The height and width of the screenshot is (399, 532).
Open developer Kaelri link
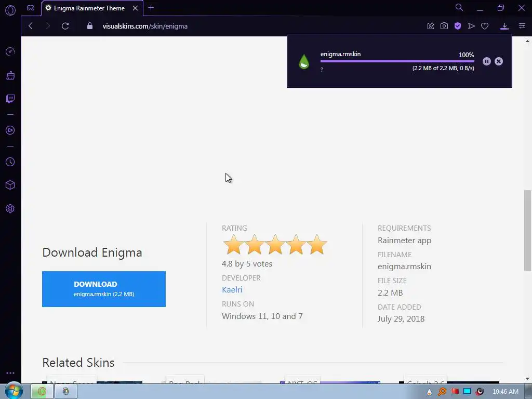[x=232, y=290]
